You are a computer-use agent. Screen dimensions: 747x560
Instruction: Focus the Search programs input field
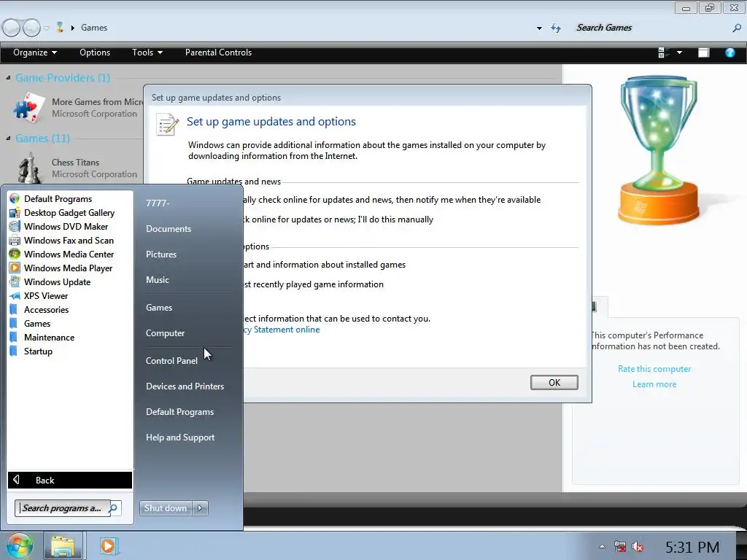(63, 508)
